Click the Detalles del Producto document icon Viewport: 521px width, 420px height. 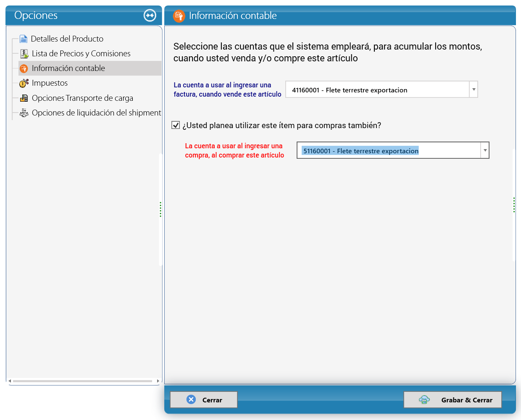coord(24,39)
